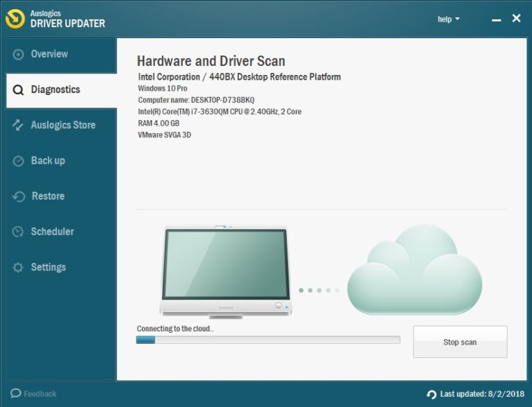The height and width of the screenshot is (407, 532).
Task: Go to the Scheduler section
Action: click(52, 232)
